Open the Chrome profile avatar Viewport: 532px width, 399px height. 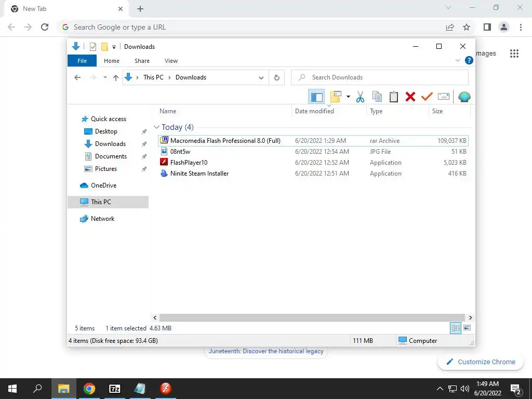[504, 27]
